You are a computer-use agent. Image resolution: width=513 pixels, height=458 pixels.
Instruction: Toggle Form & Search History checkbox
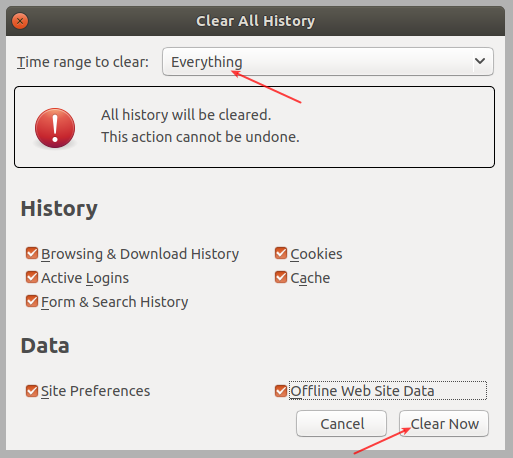(32, 301)
